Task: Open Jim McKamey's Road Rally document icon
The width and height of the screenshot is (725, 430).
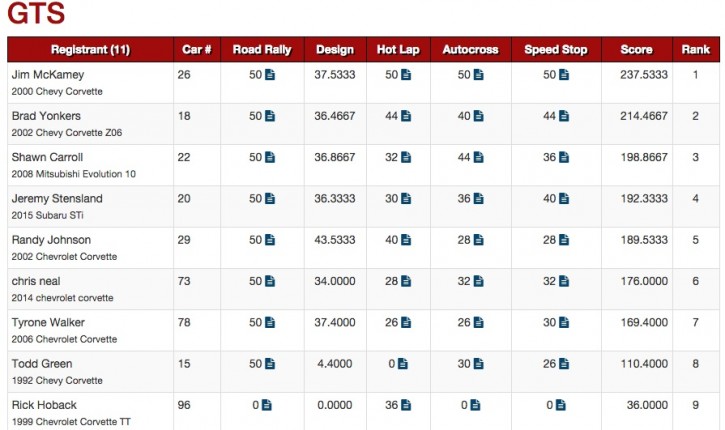Action: tap(270, 75)
